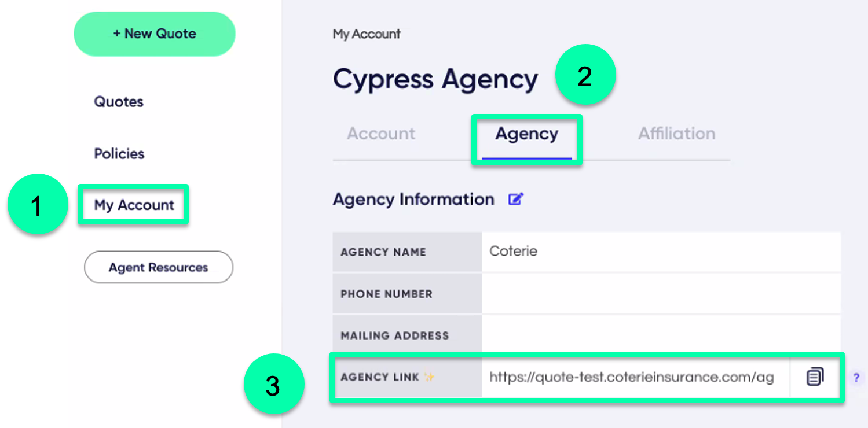
Task: Edit Agency Information with pencil icon
Action: click(x=515, y=200)
